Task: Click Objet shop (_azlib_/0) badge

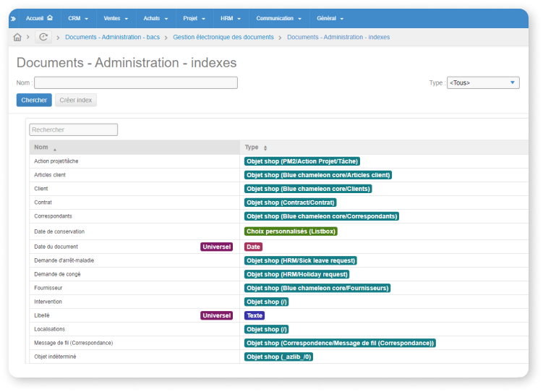Action: coord(279,357)
